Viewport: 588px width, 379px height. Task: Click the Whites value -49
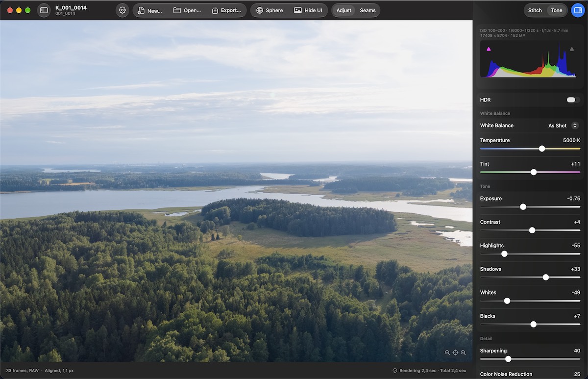point(576,293)
